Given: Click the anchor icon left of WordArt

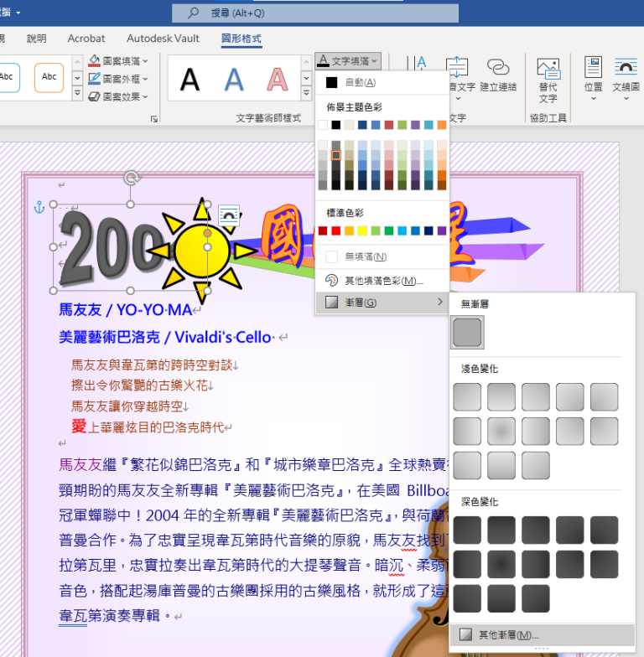Looking at the screenshot, I should [39, 207].
